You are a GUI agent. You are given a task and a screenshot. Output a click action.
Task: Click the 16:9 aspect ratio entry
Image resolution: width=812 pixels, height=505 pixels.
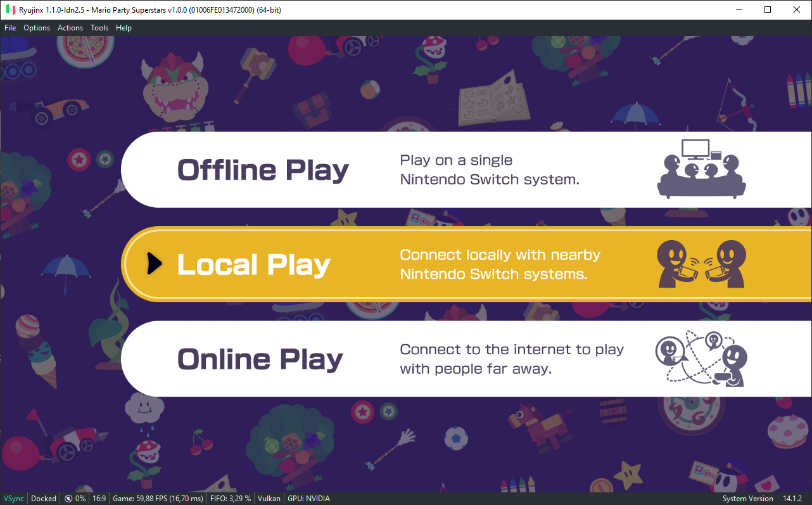99,499
